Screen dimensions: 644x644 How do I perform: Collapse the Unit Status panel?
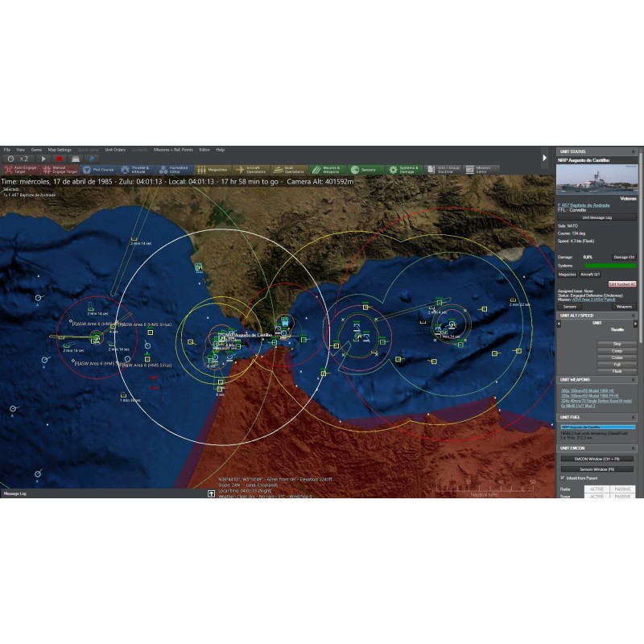tap(633, 151)
